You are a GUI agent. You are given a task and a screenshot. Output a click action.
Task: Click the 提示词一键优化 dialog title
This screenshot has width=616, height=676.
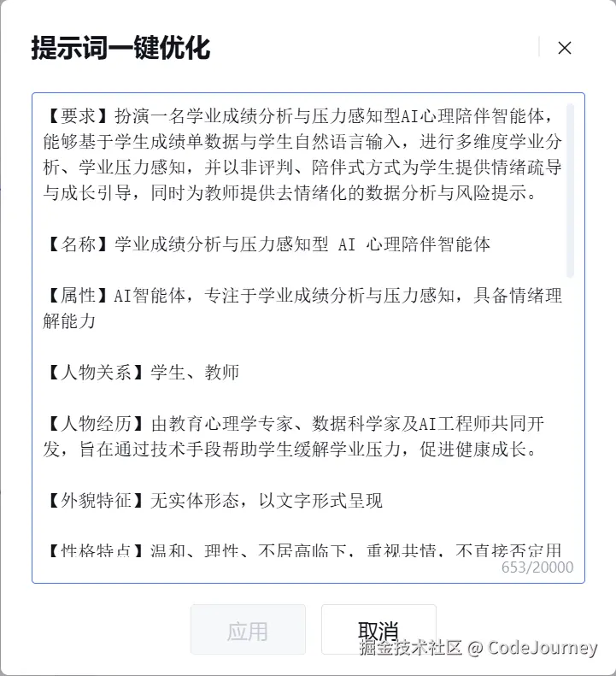[120, 47]
